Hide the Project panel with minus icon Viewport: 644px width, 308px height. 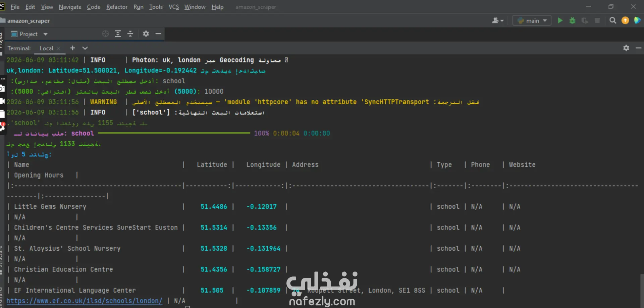(x=158, y=34)
